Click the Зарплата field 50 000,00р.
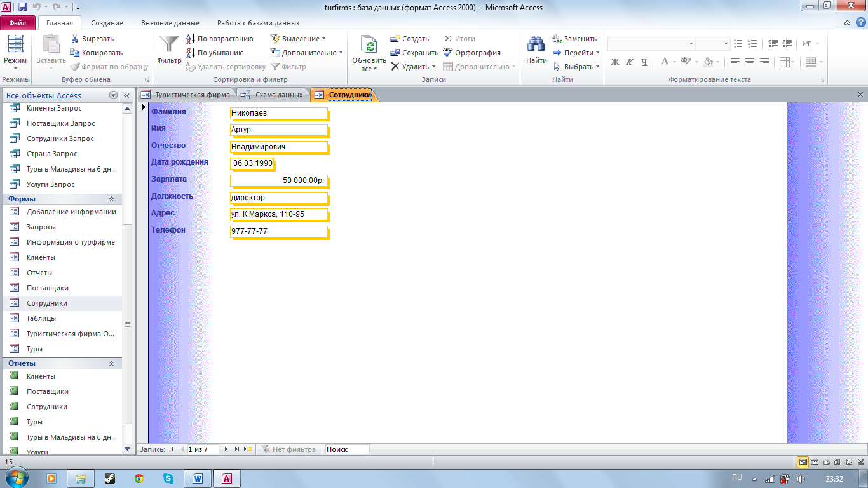 coord(278,180)
